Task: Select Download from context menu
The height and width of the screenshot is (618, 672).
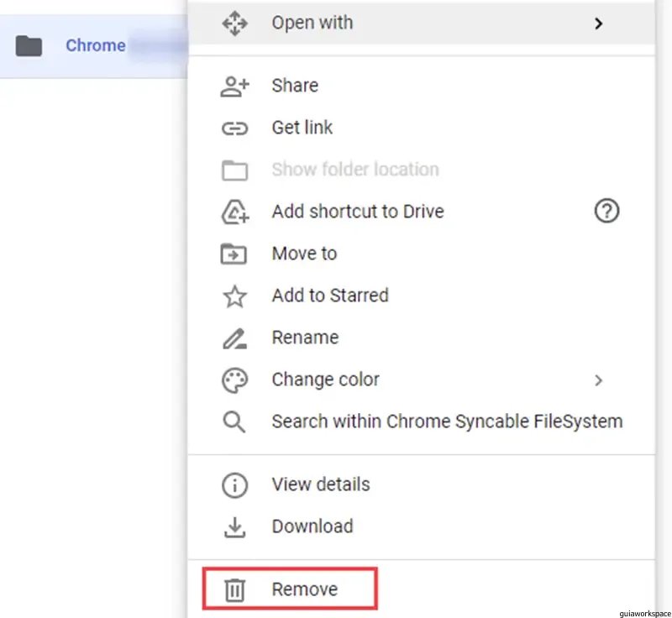Action: coord(422,526)
